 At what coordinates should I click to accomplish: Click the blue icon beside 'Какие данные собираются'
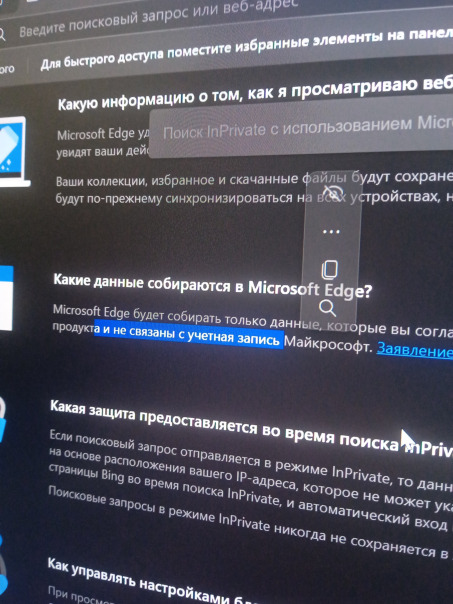tap(7, 298)
